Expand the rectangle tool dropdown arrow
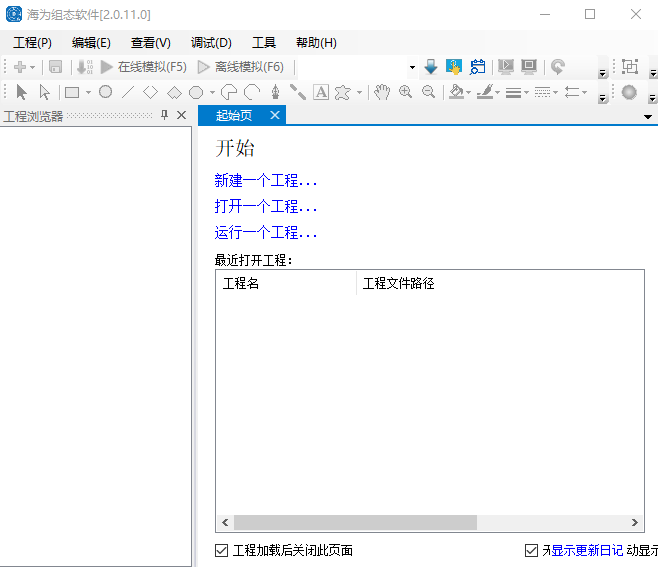The height and width of the screenshot is (567, 658). [x=88, y=92]
